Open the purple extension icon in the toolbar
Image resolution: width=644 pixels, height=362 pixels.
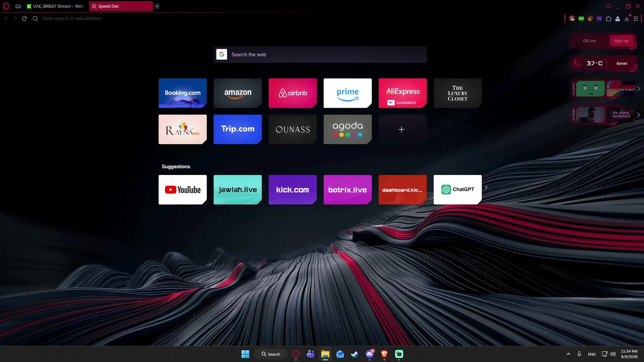tap(599, 19)
